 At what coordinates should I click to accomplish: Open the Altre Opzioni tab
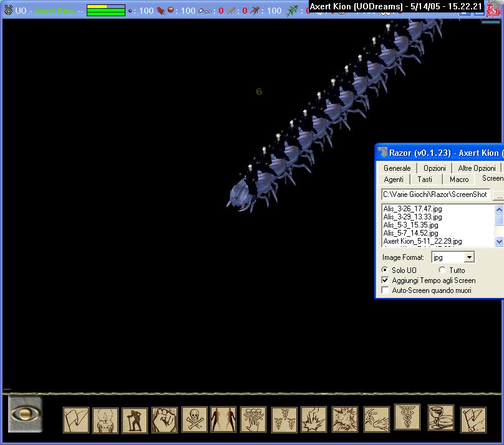pyautogui.click(x=477, y=168)
